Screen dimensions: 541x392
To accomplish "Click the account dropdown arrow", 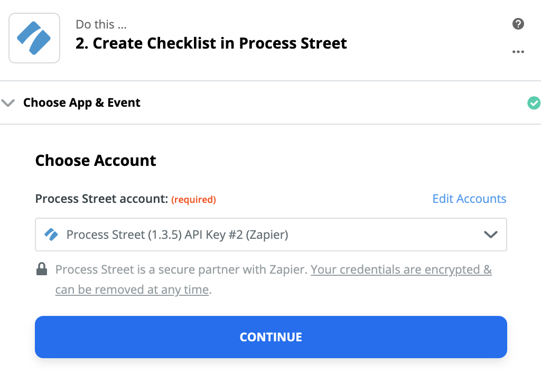I will click(x=491, y=234).
